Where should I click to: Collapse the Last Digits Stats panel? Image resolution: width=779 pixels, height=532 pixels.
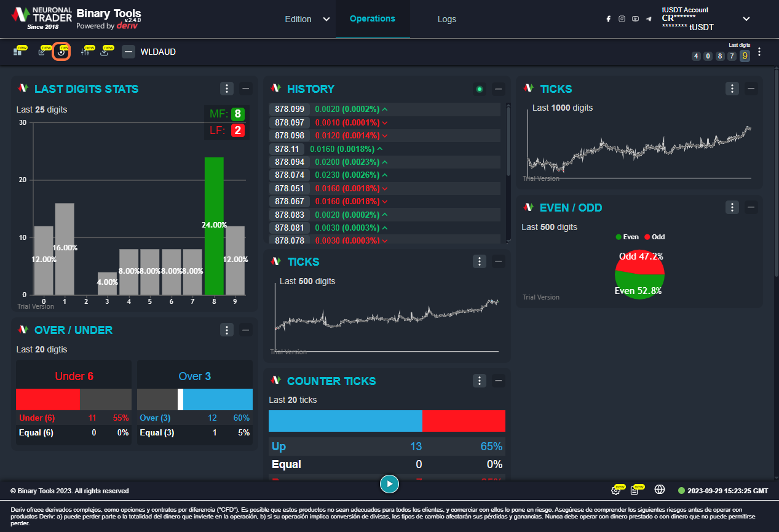coord(246,89)
